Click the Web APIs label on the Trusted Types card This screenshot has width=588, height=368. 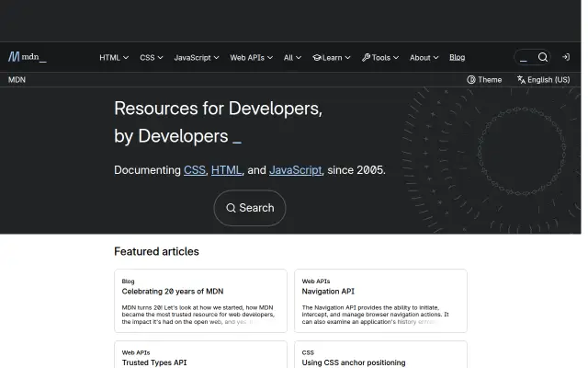point(136,352)
